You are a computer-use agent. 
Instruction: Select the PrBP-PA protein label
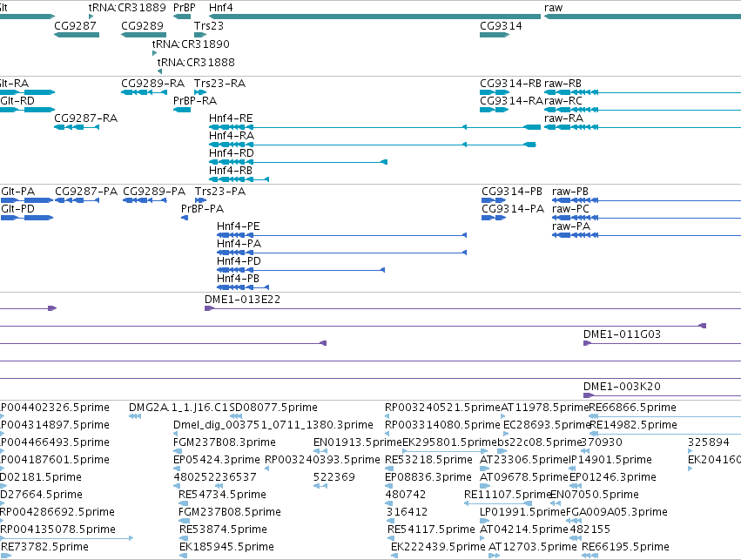coord(202,209)
